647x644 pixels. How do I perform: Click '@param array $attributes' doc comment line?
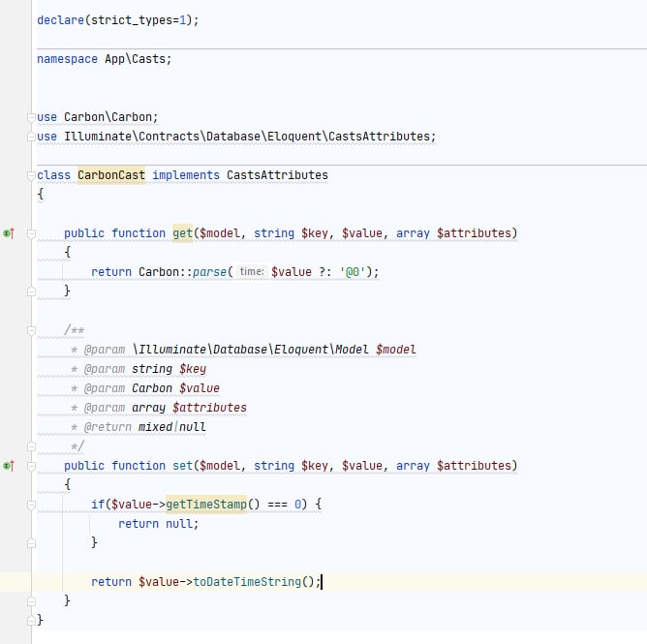[x=159, y=408]
